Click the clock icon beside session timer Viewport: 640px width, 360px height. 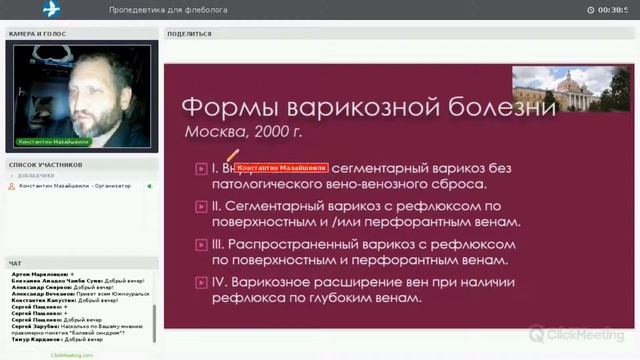591,10
